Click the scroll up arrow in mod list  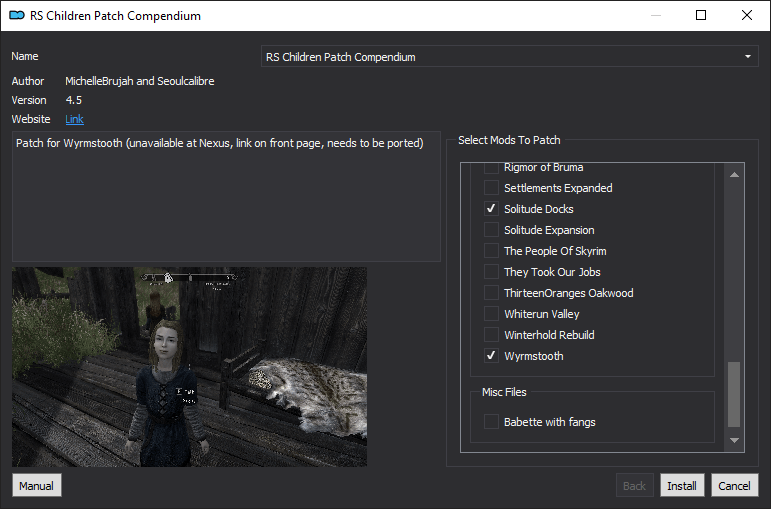tap(734, 175)
